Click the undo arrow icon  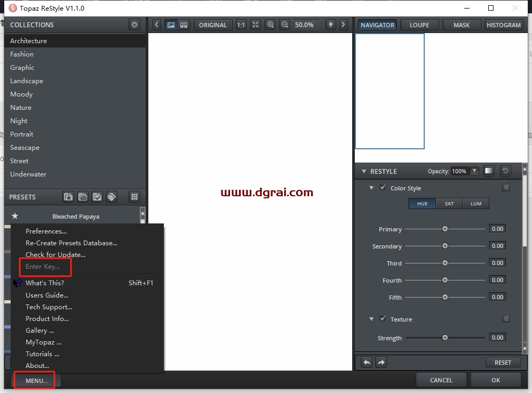coord(367,362)
